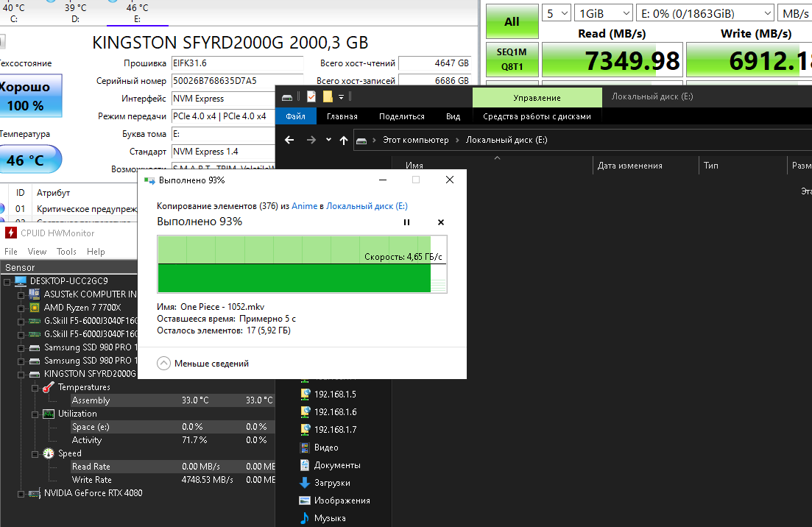This screenshot has height=527, width=812.
Task: Expand ASUSTeK COMPUTER node
Action: point(21,294)
